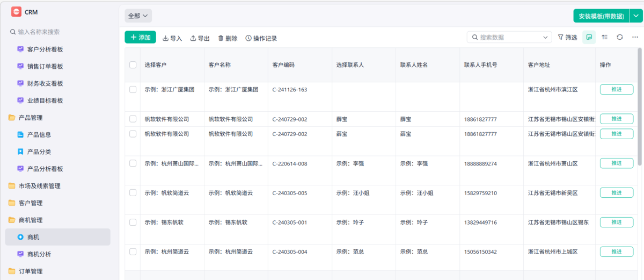The image size is (644, 280).
Task: Select 产品分类 in the sidebar
Action: click(39, 152)
